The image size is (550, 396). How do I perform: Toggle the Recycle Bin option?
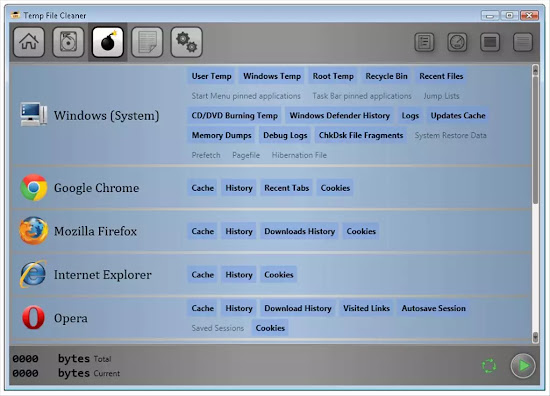pos(387,76)
